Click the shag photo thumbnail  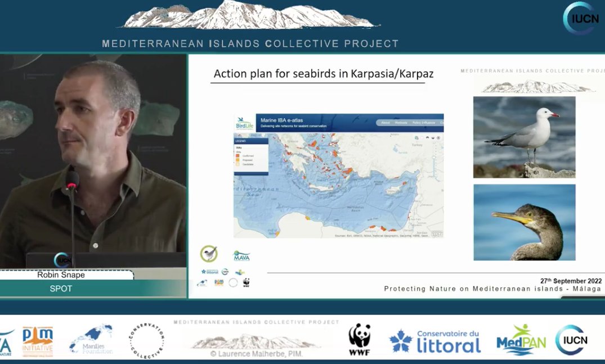coord(525,222)
